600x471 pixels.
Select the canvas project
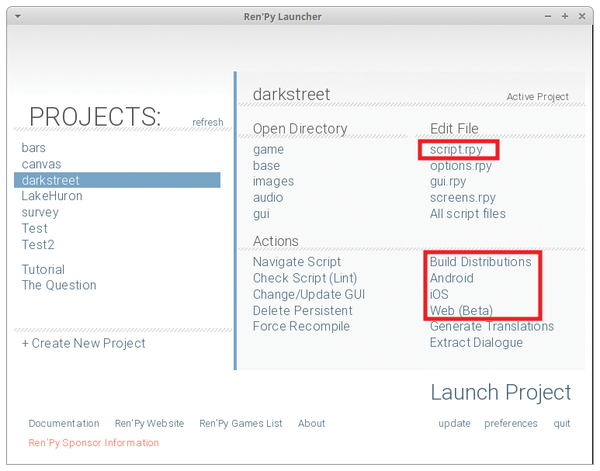(41, 164)
